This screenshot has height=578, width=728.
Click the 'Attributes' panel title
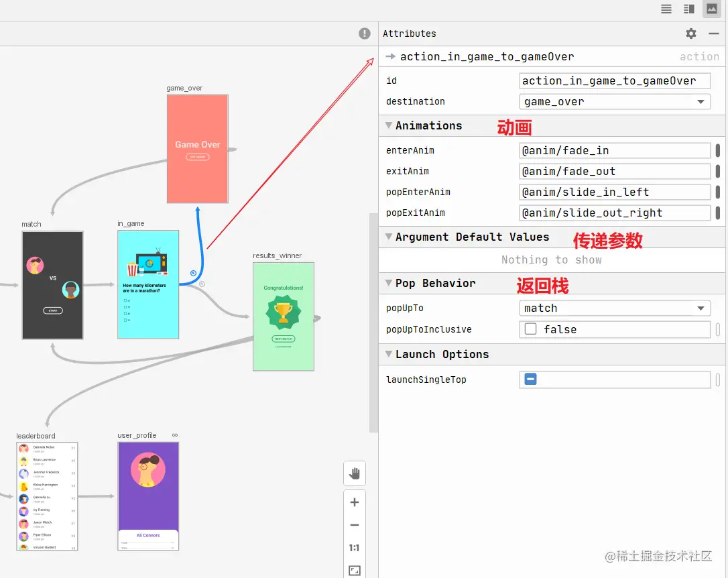(409, 34)
